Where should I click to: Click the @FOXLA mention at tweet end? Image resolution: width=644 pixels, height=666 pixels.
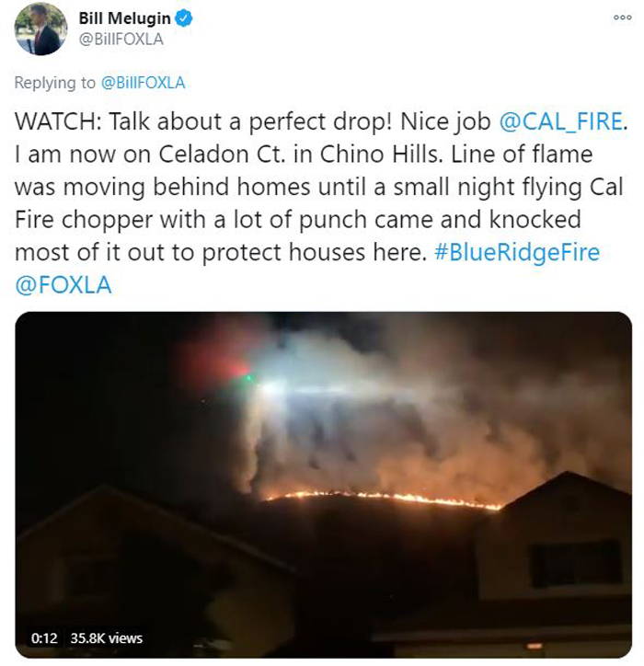63,285
